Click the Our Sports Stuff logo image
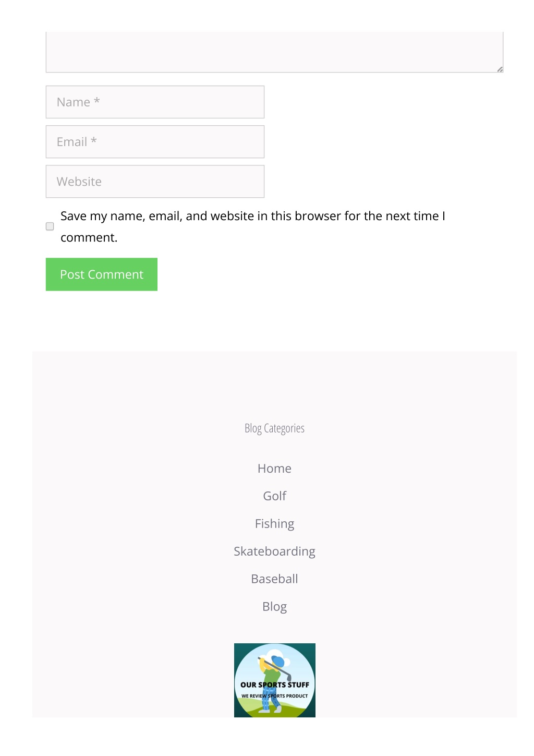Image resolution: width=534 pixels, height=756 pixels. click(274, 680)
